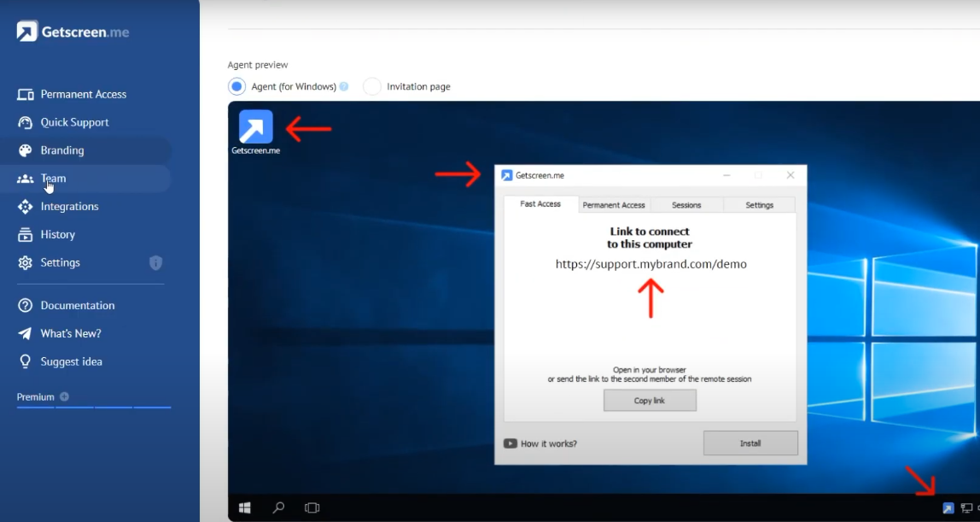The image size is (980, 522).
Task: Click Getscreen.me system tray icon
Action: (948, 508)
